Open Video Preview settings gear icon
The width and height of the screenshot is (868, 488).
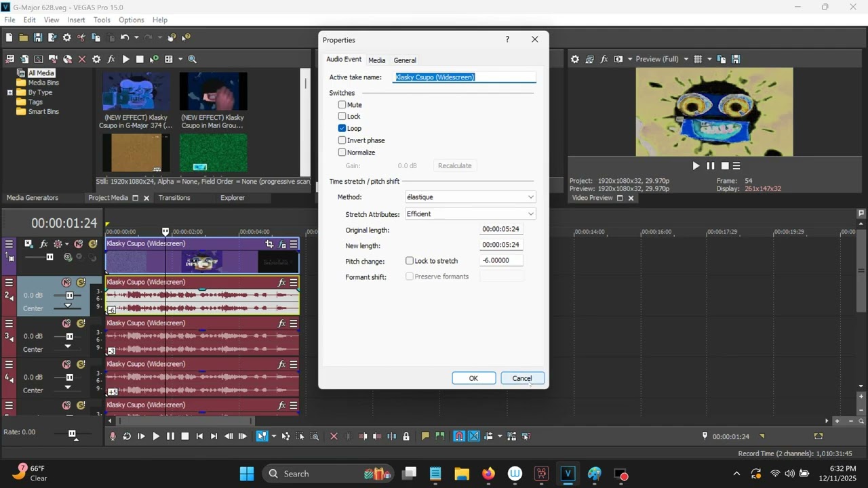pyautogui.click(x=575, y=59)
